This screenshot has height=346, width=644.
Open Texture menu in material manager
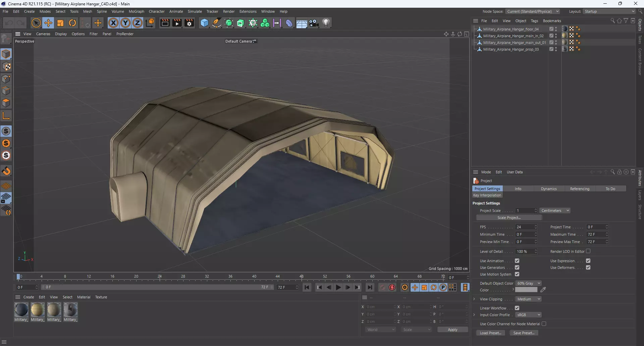(x=101, y=297)
